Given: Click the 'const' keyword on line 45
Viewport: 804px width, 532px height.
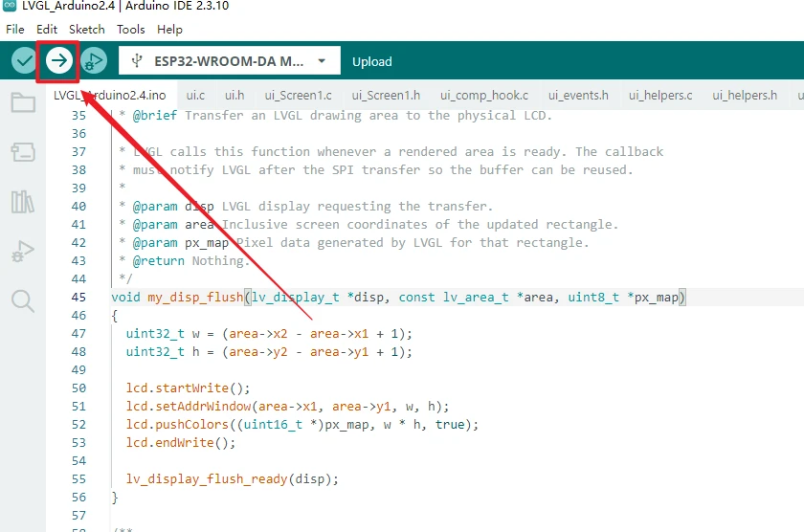Looking at the screenshot, I should point(417,298).
